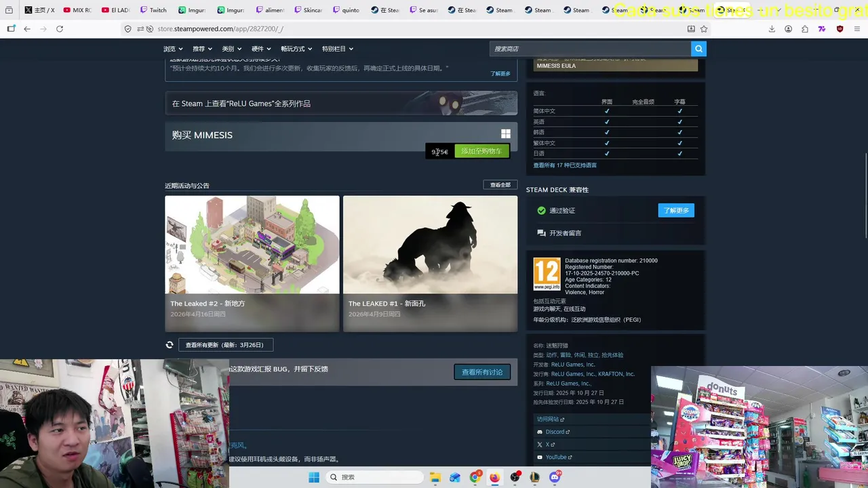
Task: Click the YouTube icon in the links list
Action: tap(540, 457)
